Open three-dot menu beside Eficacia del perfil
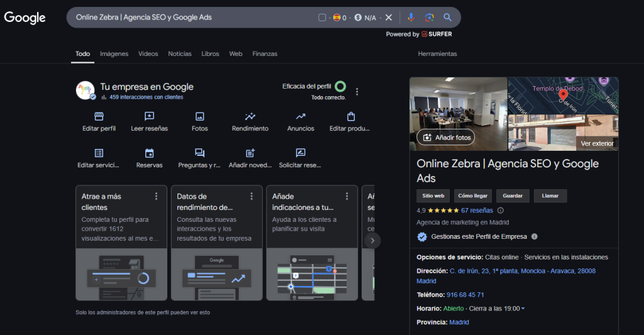Image resolution: width=644 pixels, height=335 pixels. click(357, 92)
